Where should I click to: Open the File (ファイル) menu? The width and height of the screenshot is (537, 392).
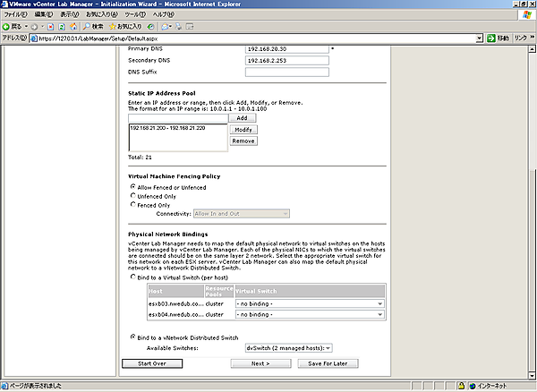[16, 15]
